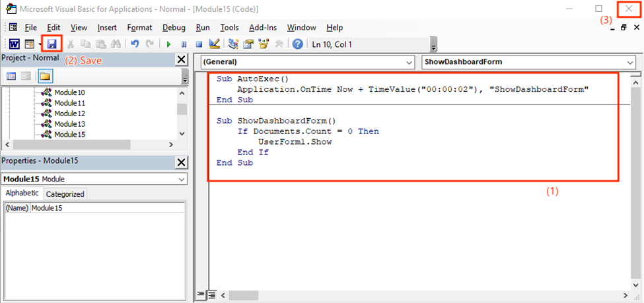Open the Insert object dropdown arrow
Viewport: 644px width, 303px height.
coord(40,44)
